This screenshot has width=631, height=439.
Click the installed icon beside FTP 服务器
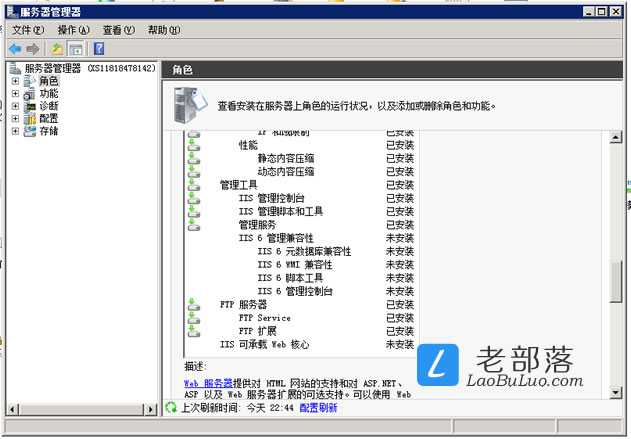click(194, 305)
